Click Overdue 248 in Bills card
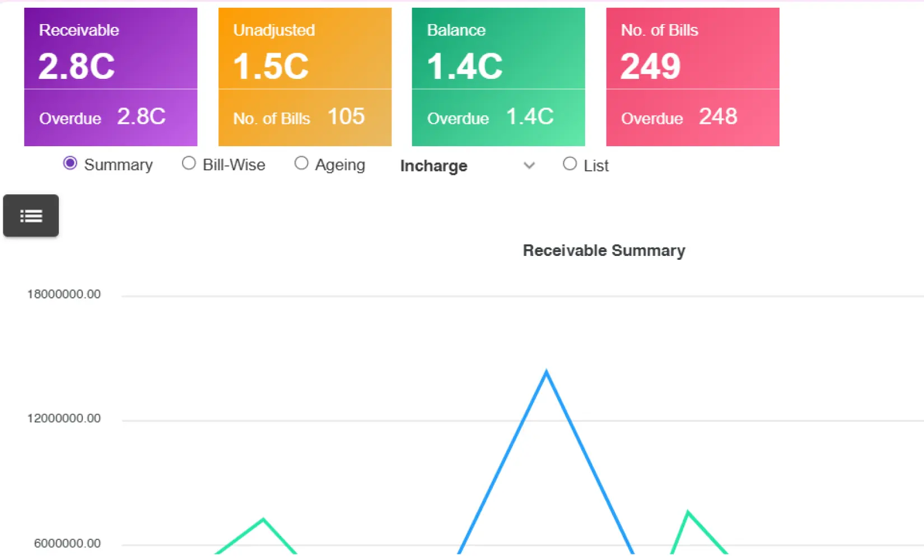Image resolution: width=924 pixels, height=560 pixels. (679, 117)
